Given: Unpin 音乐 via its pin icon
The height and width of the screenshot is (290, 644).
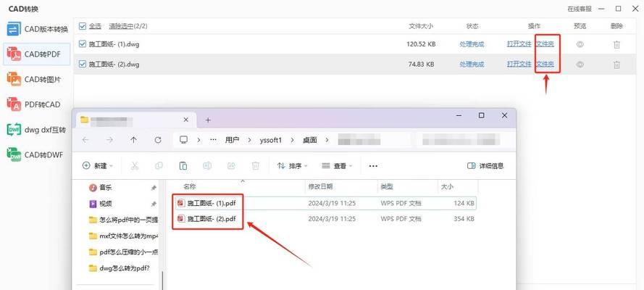Looking at the screenshot, I should (153, 188).
